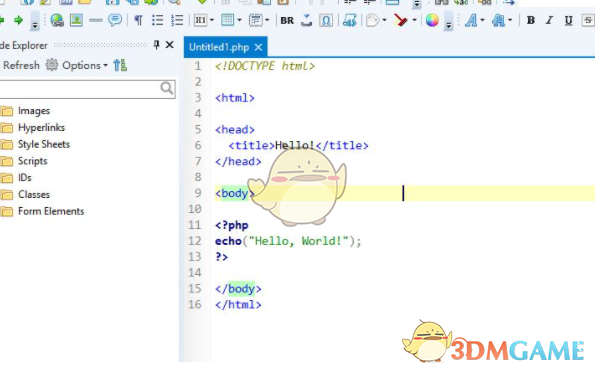Click the H1 heading icon
Screen dimensions: 595x369
(200, 20)
